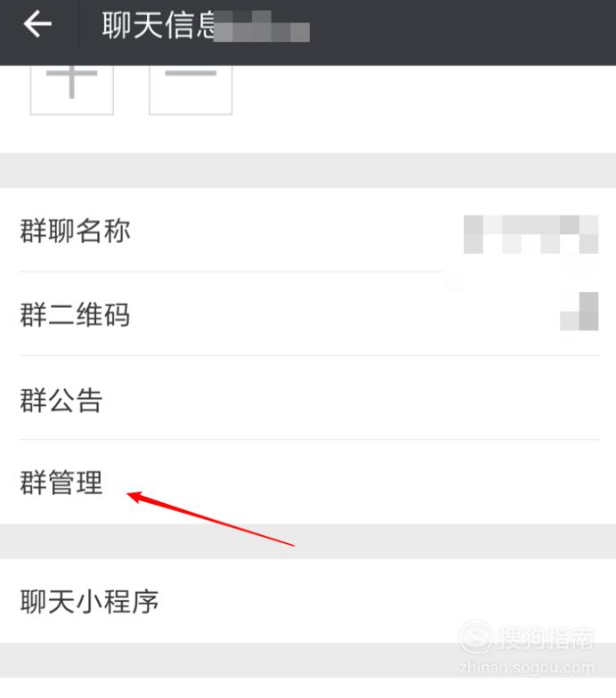Open 聊天小程序 mini programs entry
The width and height of the screenshot is (616, 698).
308,601
